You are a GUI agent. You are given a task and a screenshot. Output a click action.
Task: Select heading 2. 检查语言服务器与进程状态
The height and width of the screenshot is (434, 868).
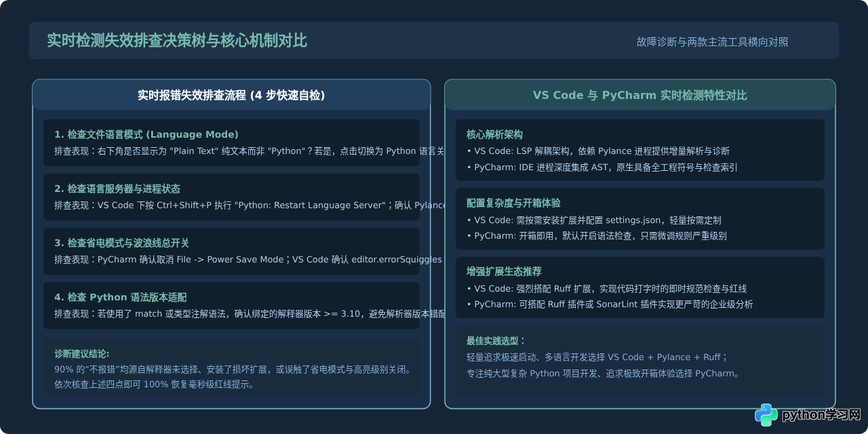click(117, 189)
